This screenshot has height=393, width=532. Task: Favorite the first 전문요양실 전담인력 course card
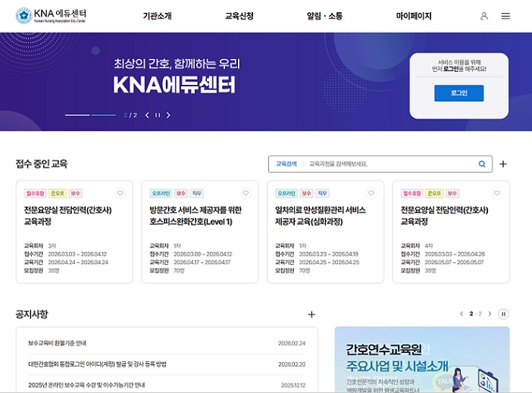pos(120,193)
